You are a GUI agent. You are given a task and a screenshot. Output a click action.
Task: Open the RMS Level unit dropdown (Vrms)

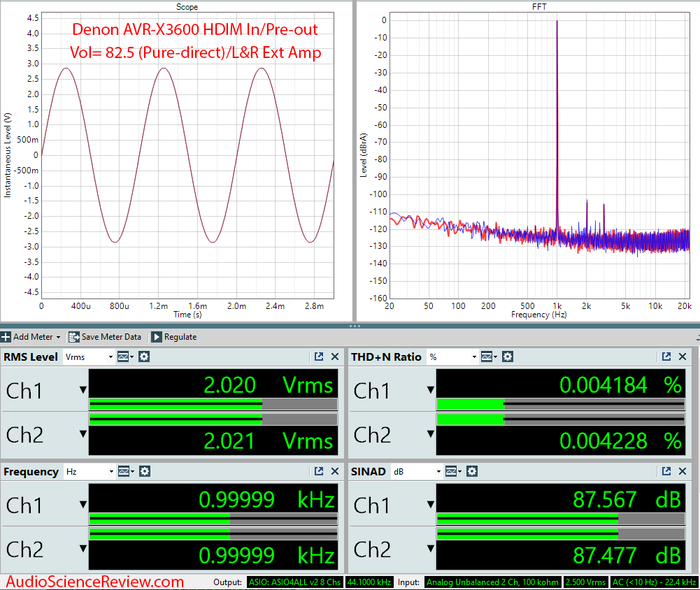(89, 357)
